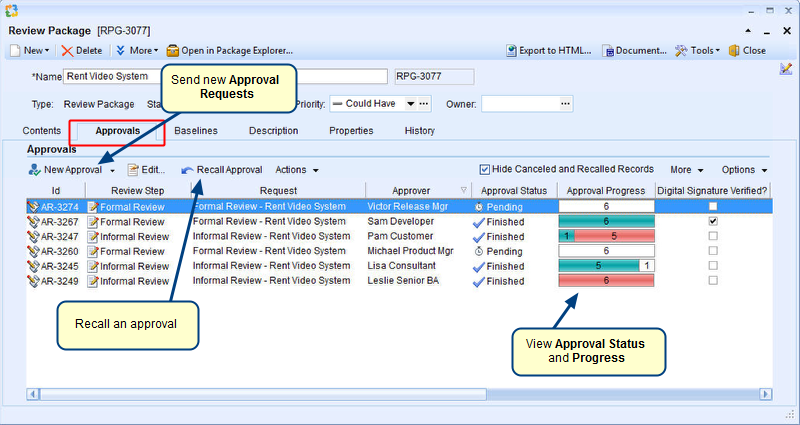Click the Recall Approval arrow icon

click(x=187, y=170)
